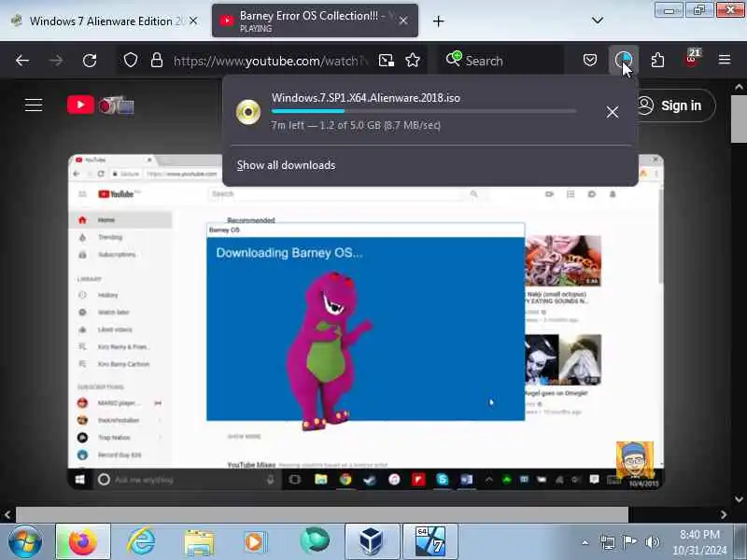The height and width of the screenshot is (560, 747).
Task: Expand the list all tabs chevron
Action: point(598,21)
